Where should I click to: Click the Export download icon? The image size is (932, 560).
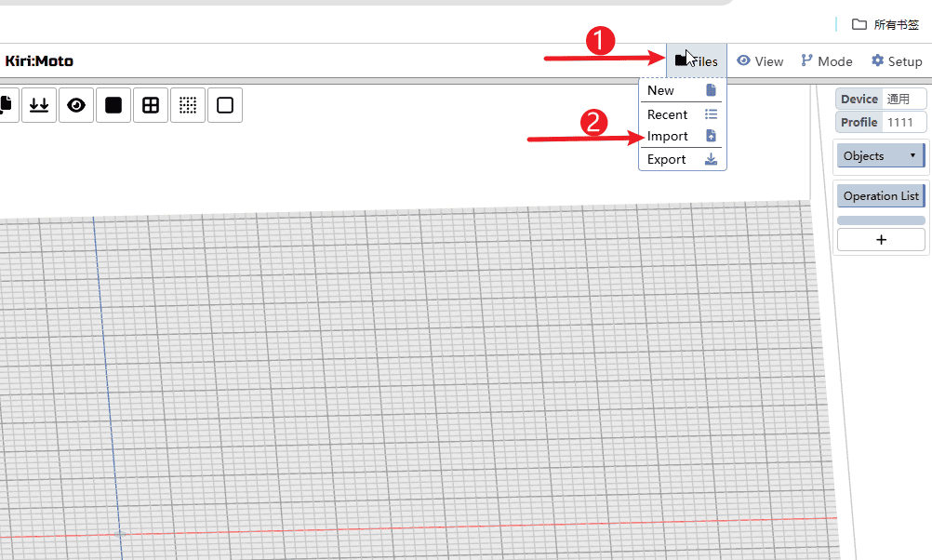(x=711, y=159)
